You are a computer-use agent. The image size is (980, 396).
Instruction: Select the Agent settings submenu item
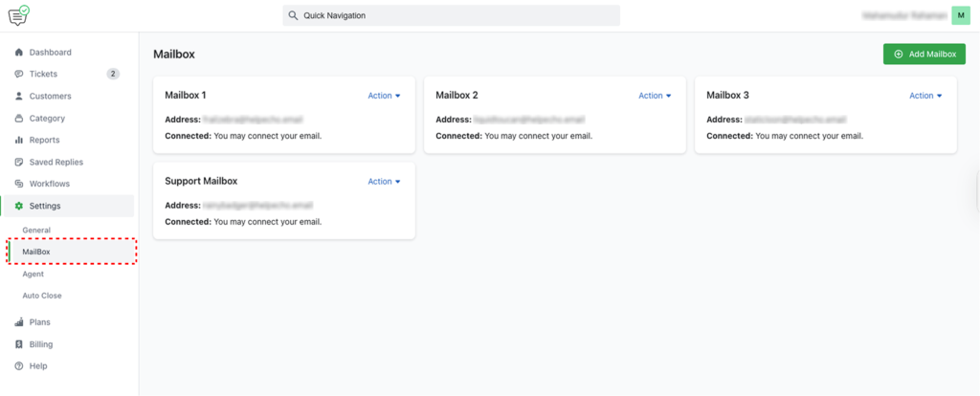tap(33, 275)
